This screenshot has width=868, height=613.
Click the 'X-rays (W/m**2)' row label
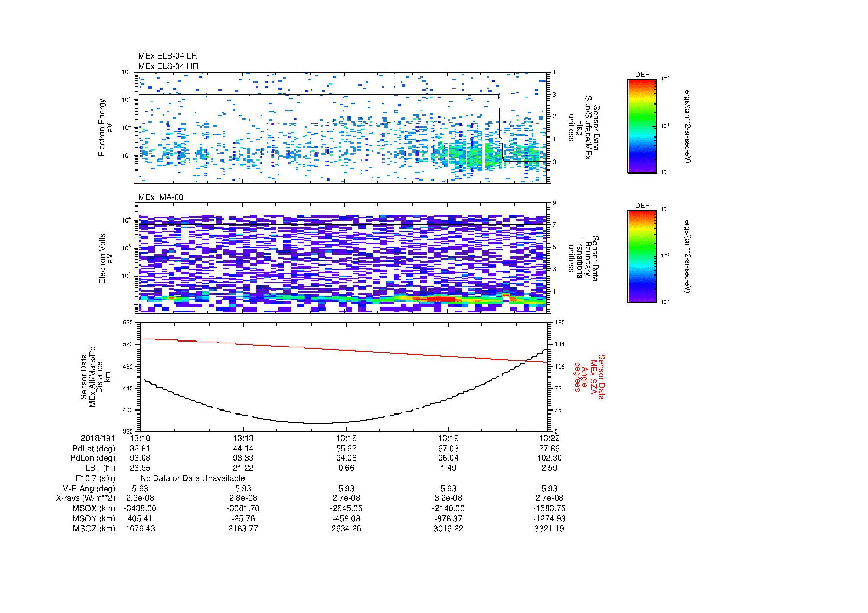(86, 498)
